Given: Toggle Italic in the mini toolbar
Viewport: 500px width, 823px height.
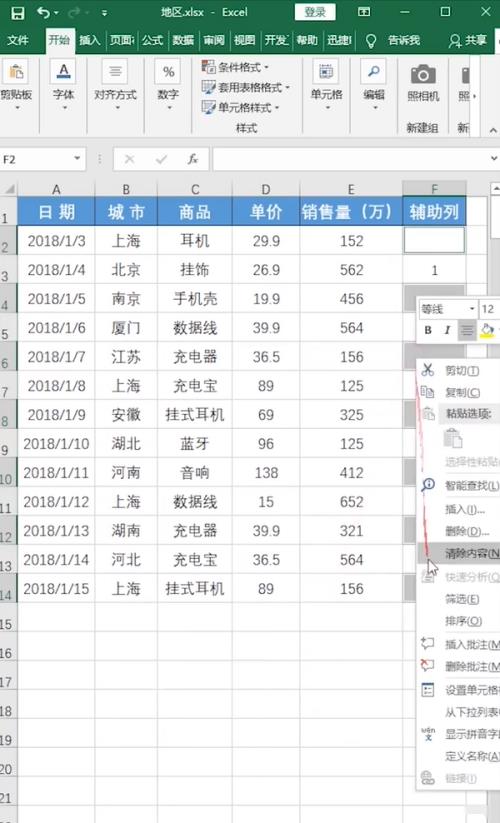Looking at the screenshot, I should tap(447, 330).
